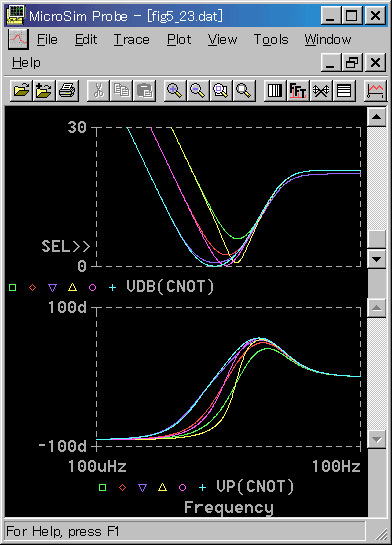
Task: Click the upper scrollbar's up arrow
Action: point(377,117)
